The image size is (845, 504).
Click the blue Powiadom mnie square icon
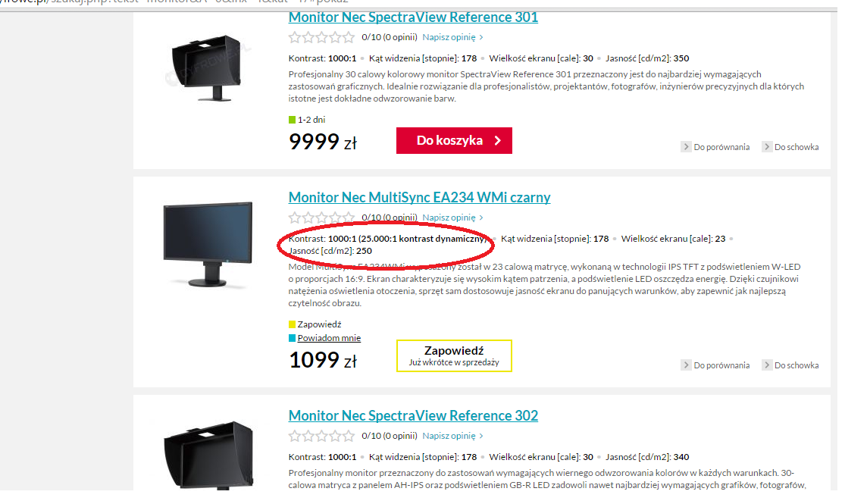pos(293,338)
